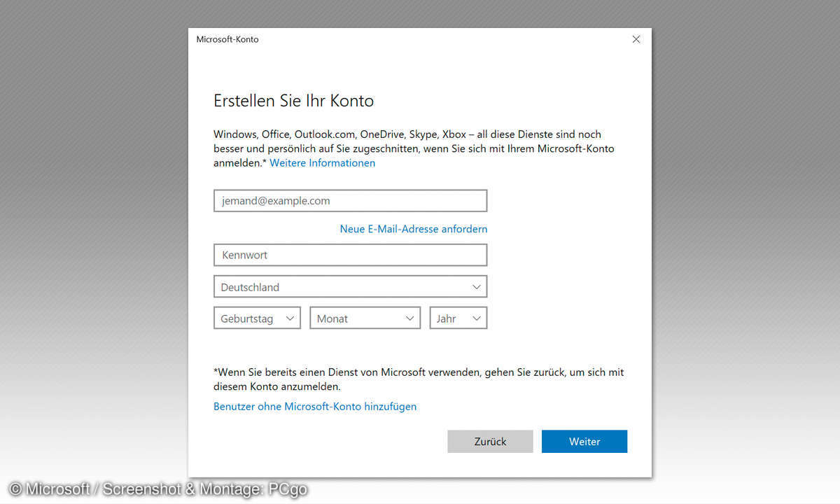Open the Weitere Informationen link

pyautogui.click(x=322, y=163)
